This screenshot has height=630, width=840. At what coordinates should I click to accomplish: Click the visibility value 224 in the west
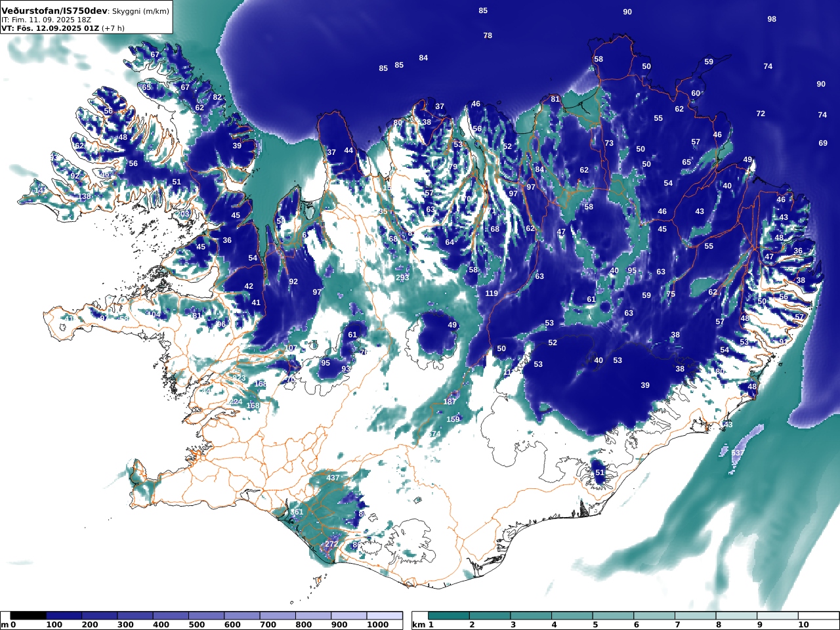[x=236, y=402]
